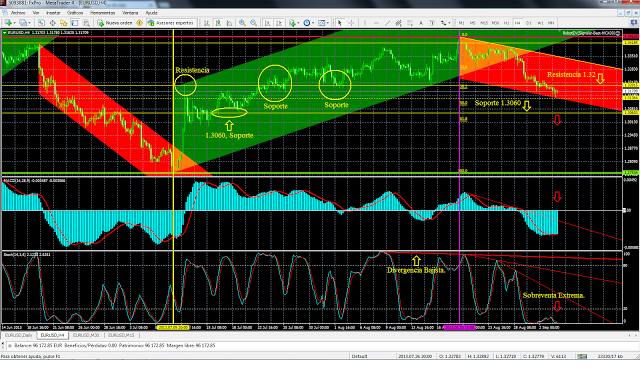The width and height of the screenshot is (640, 384).
Task: Click the EURUSD,H4 chart title triangle
Action: tap(5, 33)
